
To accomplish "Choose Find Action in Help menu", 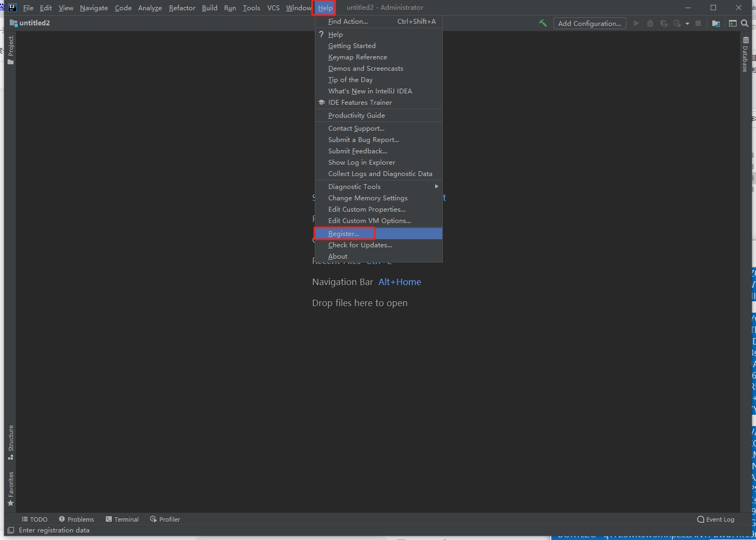I will 379,21.
